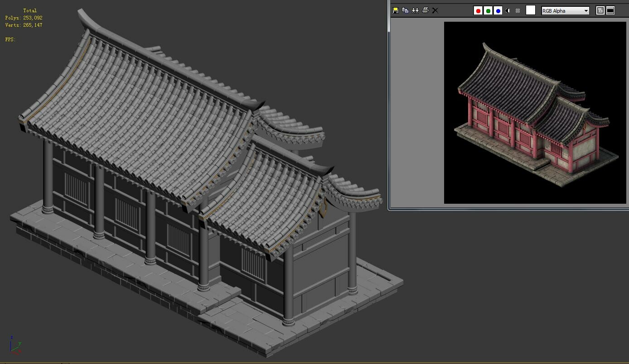The width and height of the screenshot is (629, 364).
Task: Print the rendered image
Action: click(426, 10)
